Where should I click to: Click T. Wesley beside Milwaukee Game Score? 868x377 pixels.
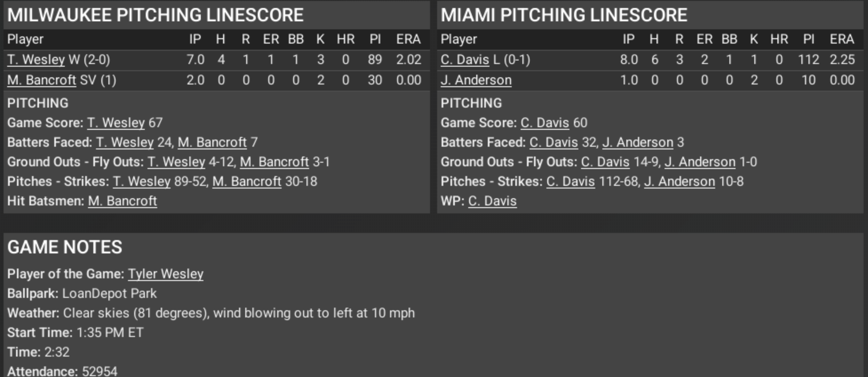[116, 123]
